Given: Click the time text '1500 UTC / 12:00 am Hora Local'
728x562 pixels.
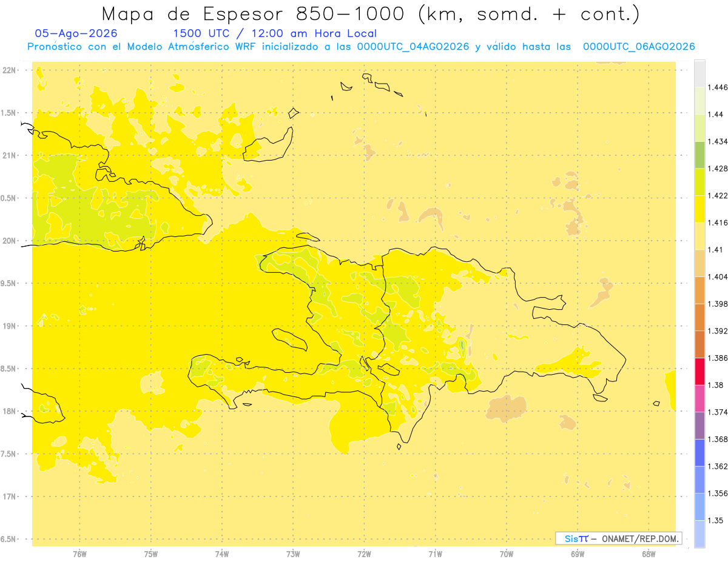Looking at the screenshot, I should pyautogui.click(x=275, y=33).
